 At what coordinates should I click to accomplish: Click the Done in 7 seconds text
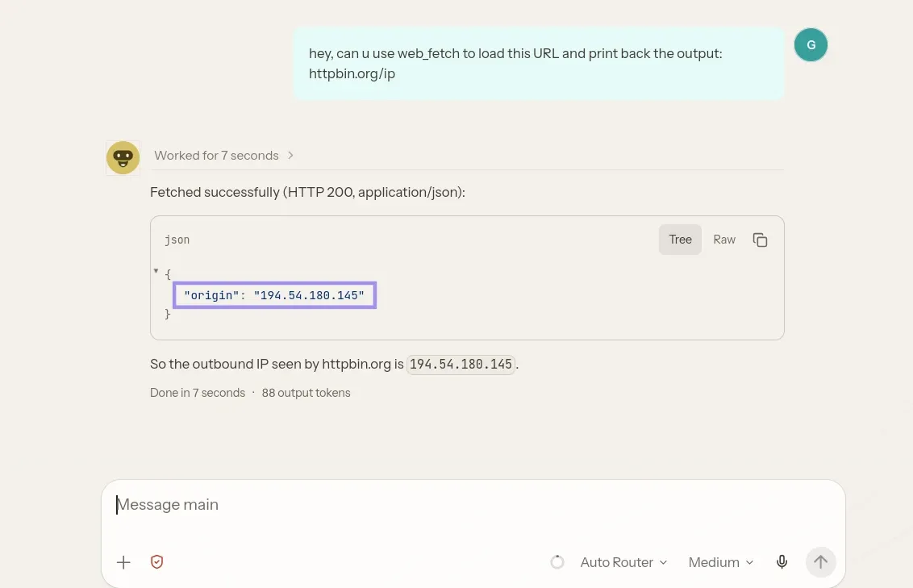point(198,393)
